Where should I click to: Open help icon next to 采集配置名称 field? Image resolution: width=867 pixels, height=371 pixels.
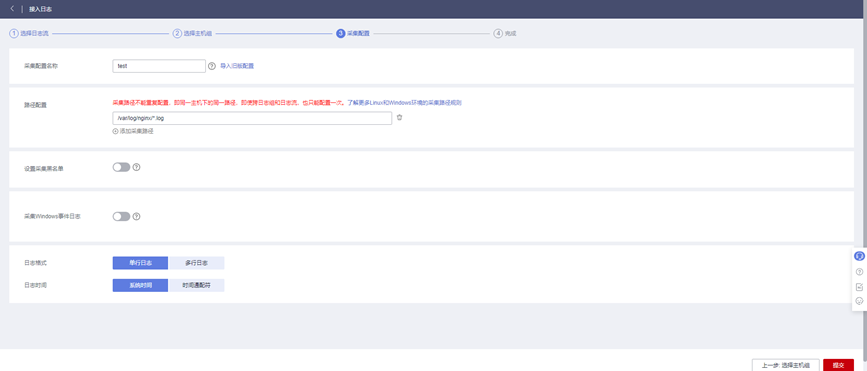coord(211,66)
